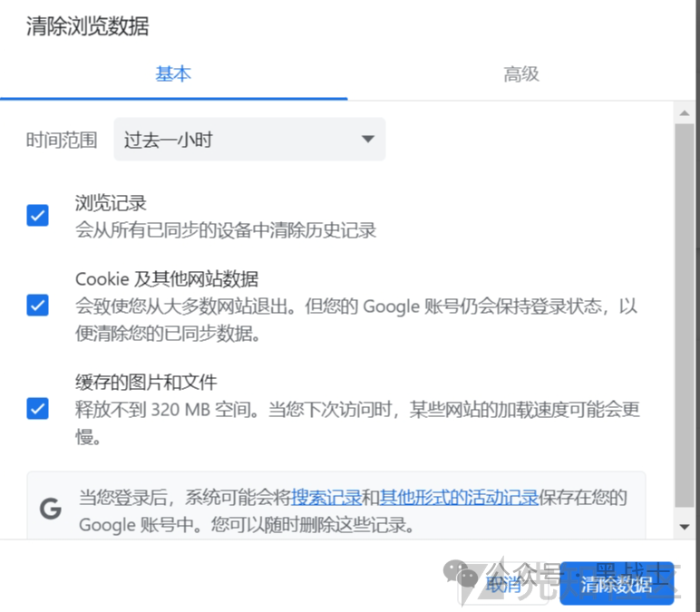Click the Google G logo icon

point(51,510)
